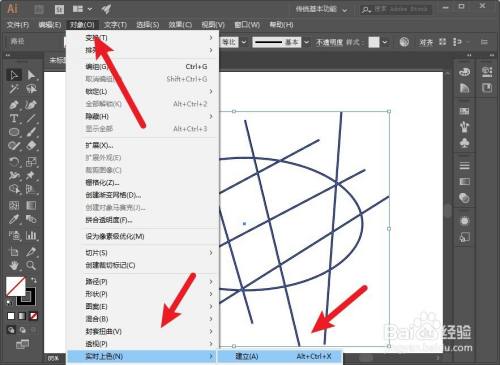The height and width of the screenshot is (365, 500).
Task: Apply solid Color mode button
Action: point(11,316)
